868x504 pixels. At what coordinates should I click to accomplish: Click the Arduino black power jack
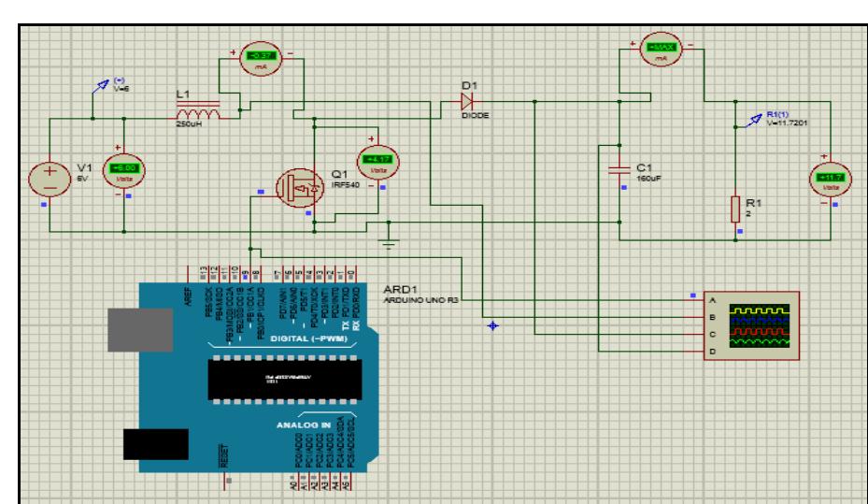click(x=155, y=444)
